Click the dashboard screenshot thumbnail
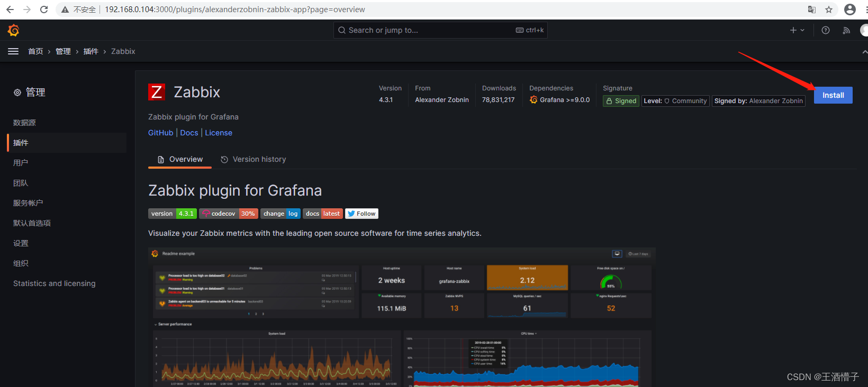Image resolution: width=868 pixels, height=387 pixels. (x=402, y=317)
